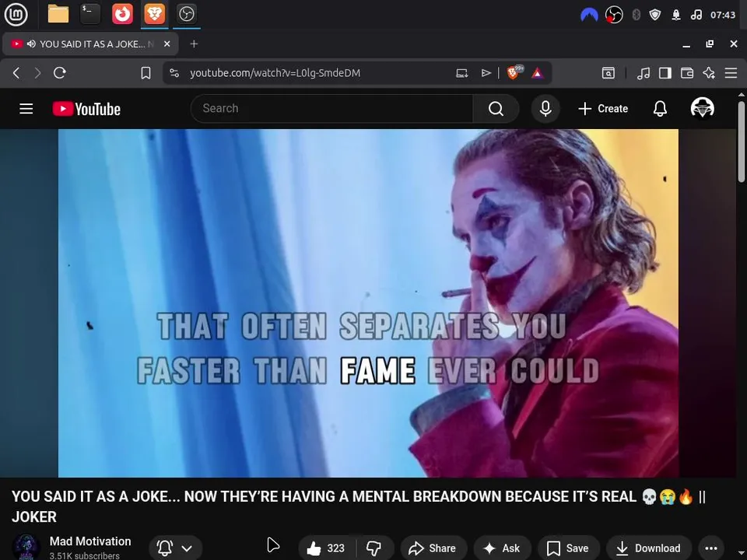Open the Files folder in the taskbar

(58, 14)
